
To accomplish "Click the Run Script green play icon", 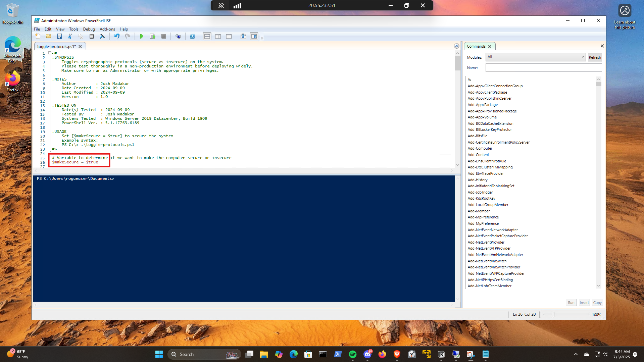I will coord(142,36).
